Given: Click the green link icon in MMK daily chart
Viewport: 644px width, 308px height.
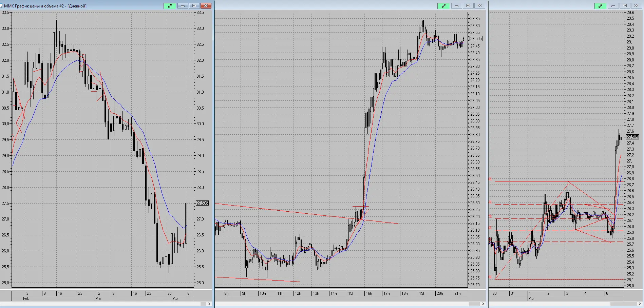Looking at the screenshot, I should (x=170, y=6).
